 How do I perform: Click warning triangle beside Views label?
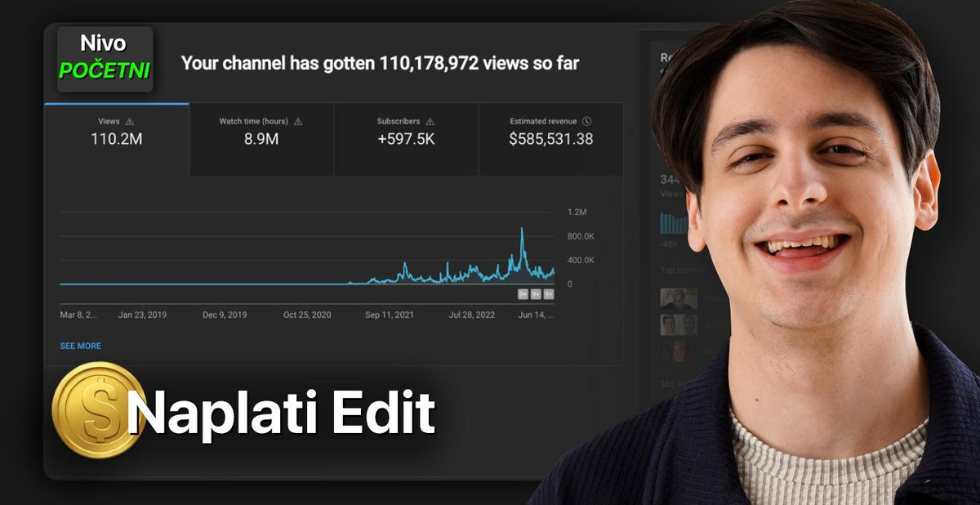129,122
